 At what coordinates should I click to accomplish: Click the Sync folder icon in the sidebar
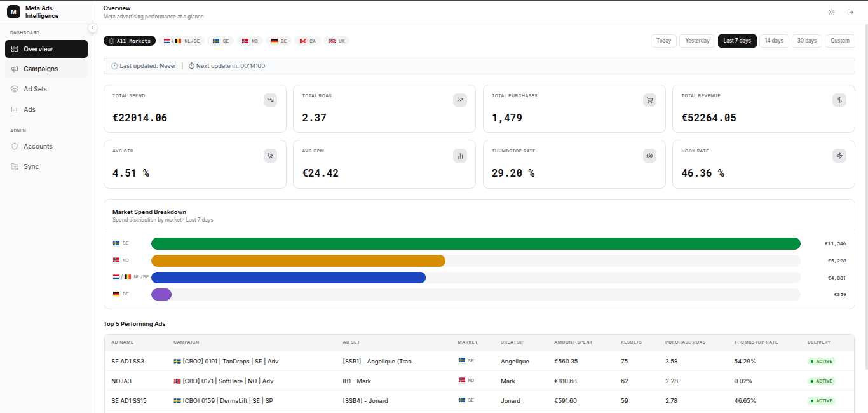tap(15, 166)
